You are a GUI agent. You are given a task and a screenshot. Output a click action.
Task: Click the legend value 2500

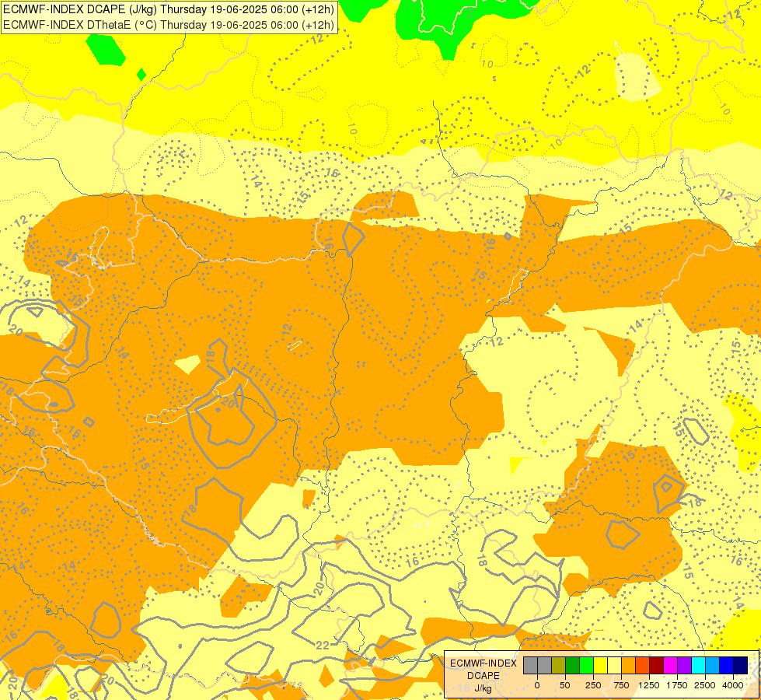(705, 685)
